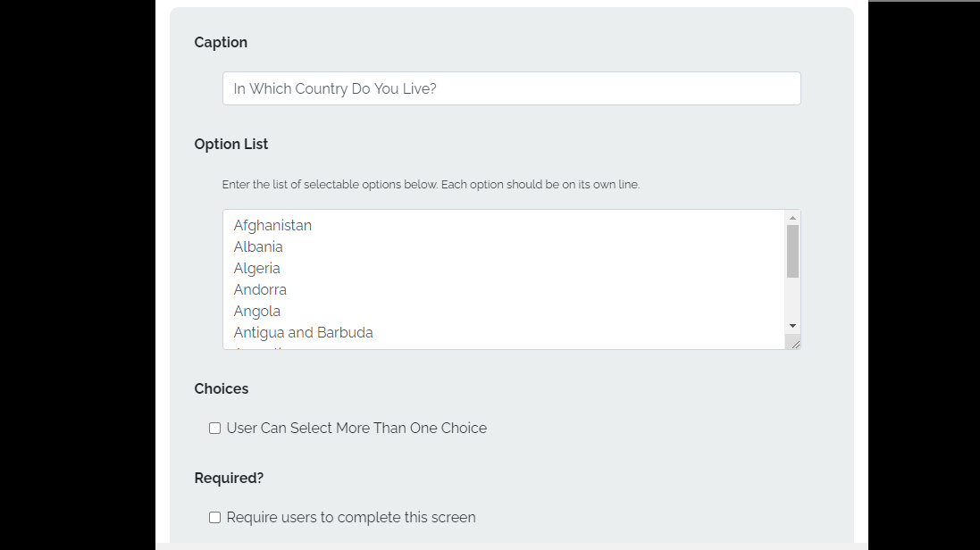
Task: Enable the multiple-choice selection checkbox
Action: click(214, 429)
